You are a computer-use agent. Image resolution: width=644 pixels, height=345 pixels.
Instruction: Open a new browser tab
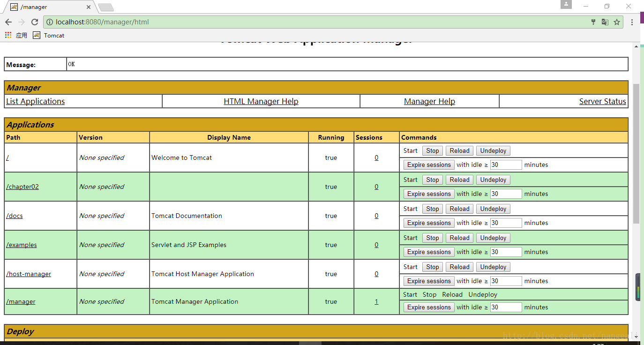point(106,7)
